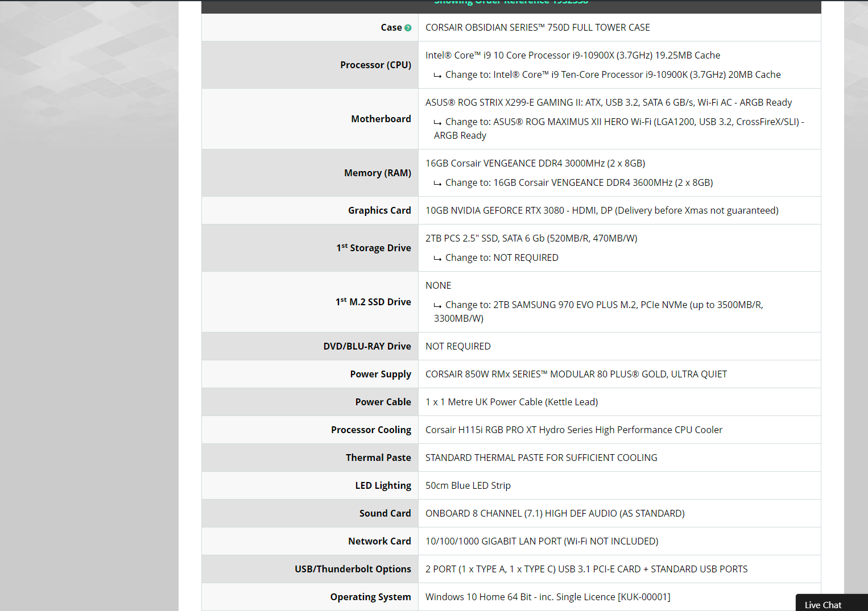Open the Live Chat button
This screenshot has width=868, height=611.
coord(832,603)
